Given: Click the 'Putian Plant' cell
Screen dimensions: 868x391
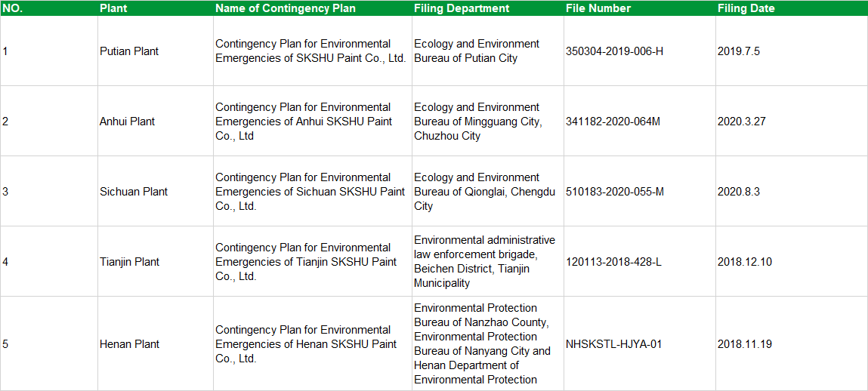Looking at the screenshot, I should click(129, 51).
